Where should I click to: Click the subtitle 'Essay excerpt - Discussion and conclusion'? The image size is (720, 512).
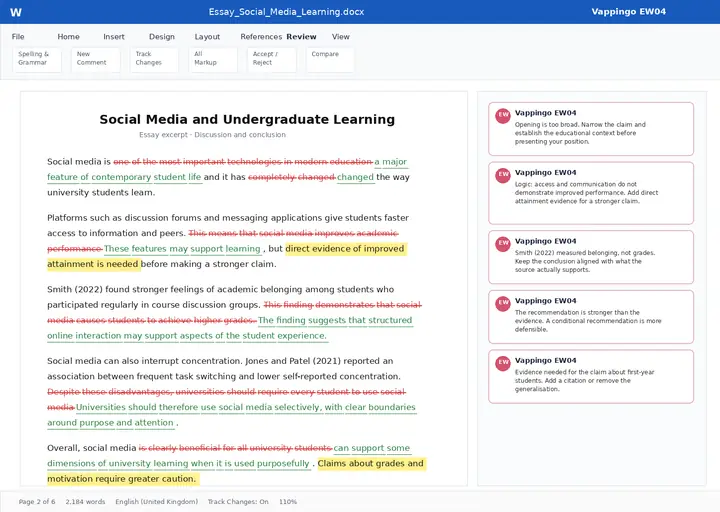(x=212, y=135)
